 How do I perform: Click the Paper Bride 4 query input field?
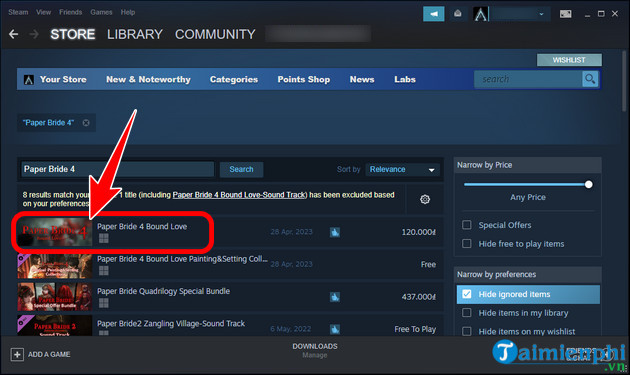(x=117, y=169)
